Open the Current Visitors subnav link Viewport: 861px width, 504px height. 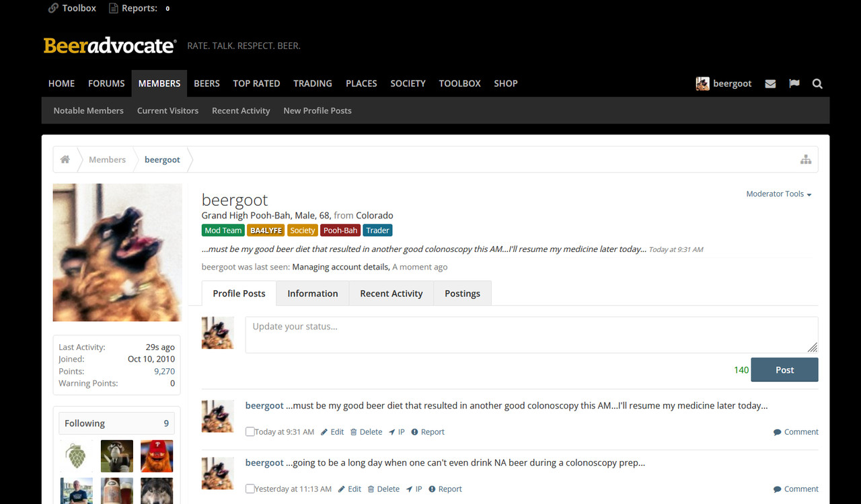click(167, 110)
